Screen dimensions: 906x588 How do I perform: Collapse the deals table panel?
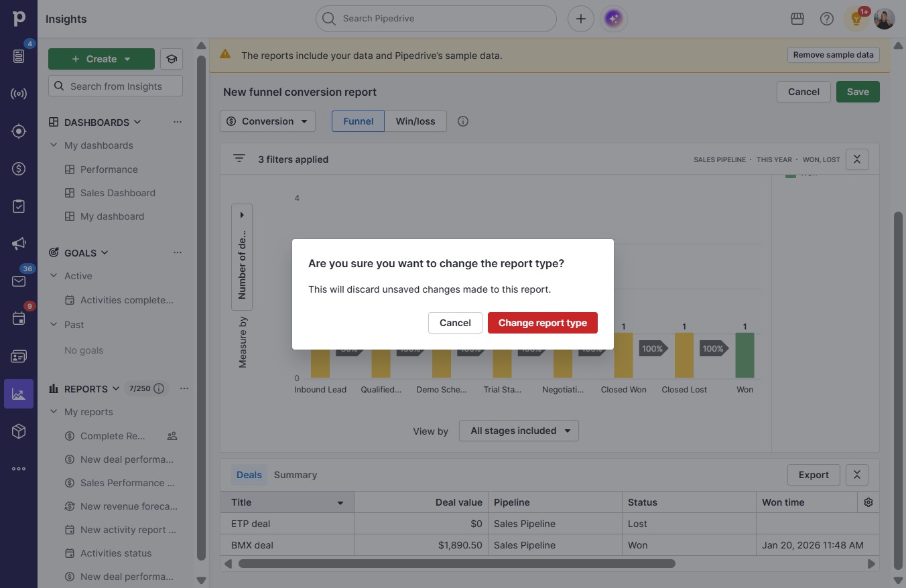coord(857,475)
